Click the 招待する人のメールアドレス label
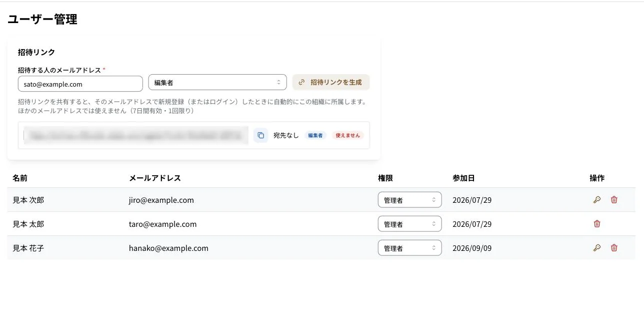644x324 pixels. tap(59, 70)
